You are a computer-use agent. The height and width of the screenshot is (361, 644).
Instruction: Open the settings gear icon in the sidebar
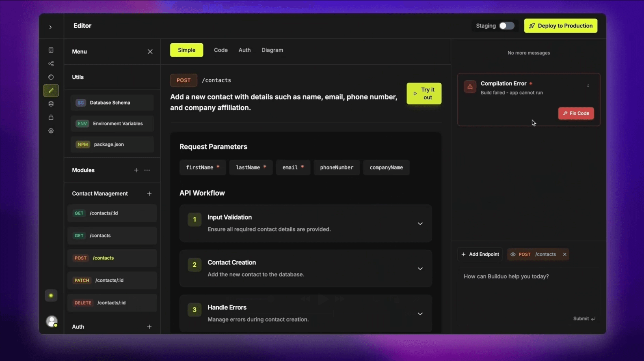pos(51,131)
